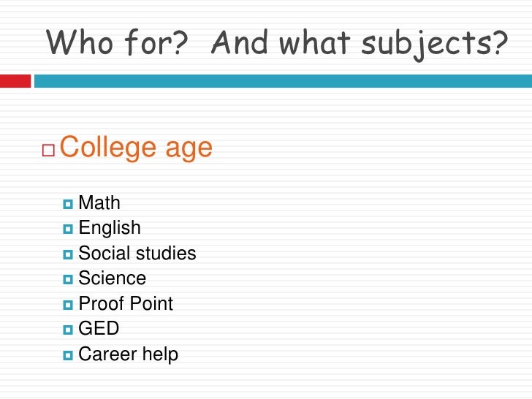Click the square bullet before GED

(x=69, y=330)
